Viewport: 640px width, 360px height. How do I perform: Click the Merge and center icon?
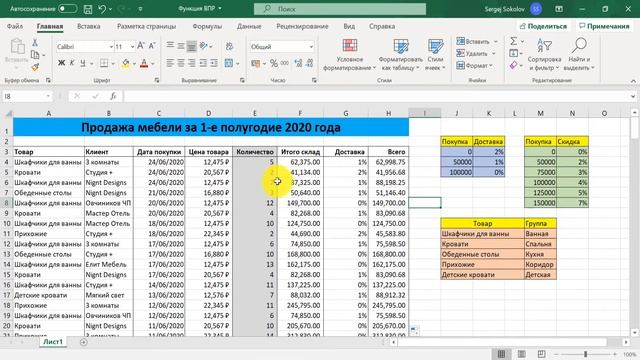click(229, 63)
